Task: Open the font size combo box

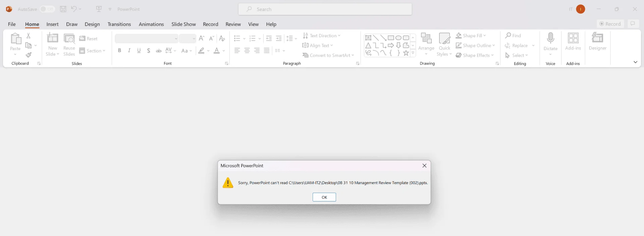Action: coord(187,39)
